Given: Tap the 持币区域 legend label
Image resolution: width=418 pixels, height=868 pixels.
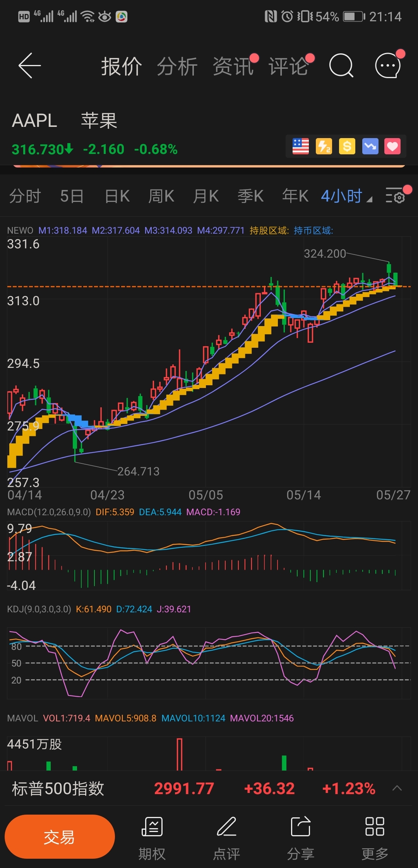Looking at the screenshot, I should click(x=313, y=231).
